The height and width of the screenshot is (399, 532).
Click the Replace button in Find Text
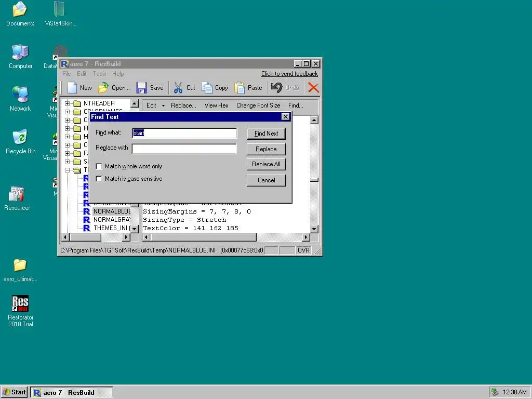266,149
